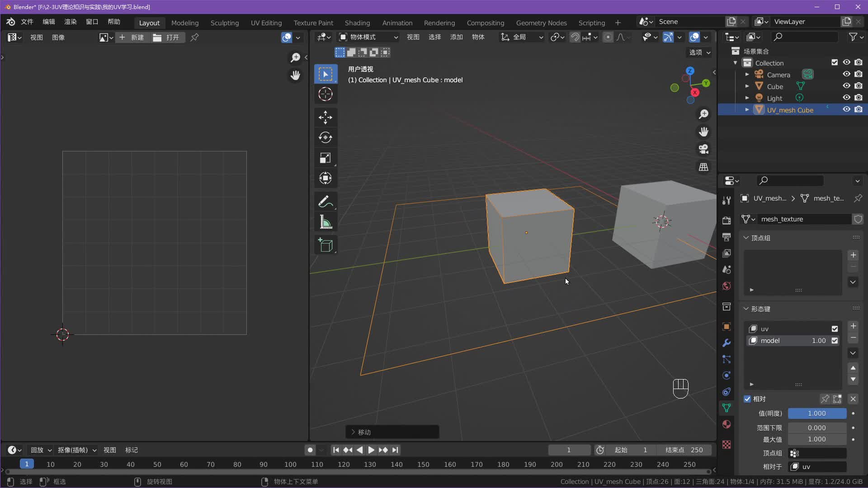Image resolution: width=868 pixels, height=488 pixels.
Task: Hide the Cube object in viewport
Action: click(846, 86)
